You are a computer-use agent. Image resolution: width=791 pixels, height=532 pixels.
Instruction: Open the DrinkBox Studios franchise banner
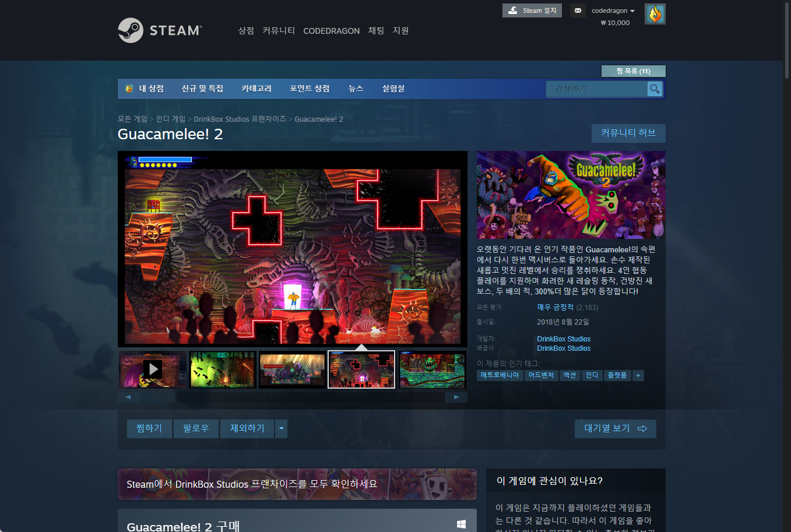pyautogui.click(x=297, y=484)
